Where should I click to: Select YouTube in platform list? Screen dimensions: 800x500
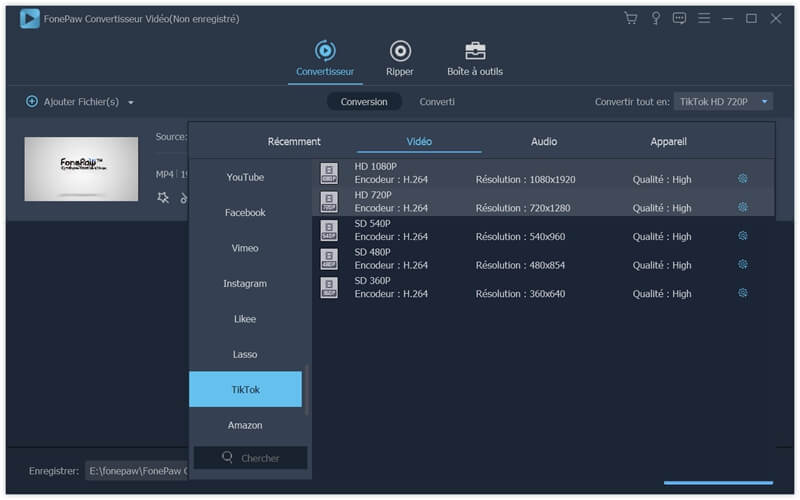(245, 177)
